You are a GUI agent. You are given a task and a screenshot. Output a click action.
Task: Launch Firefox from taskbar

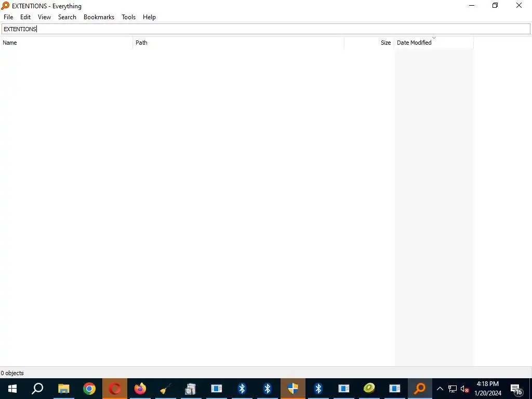(x=140, y=389)
